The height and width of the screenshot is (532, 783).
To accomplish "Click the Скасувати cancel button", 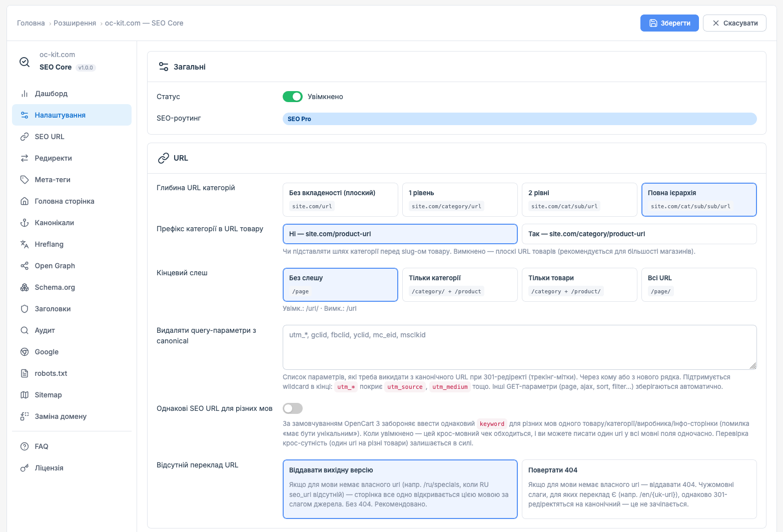I will coord(734,23).
